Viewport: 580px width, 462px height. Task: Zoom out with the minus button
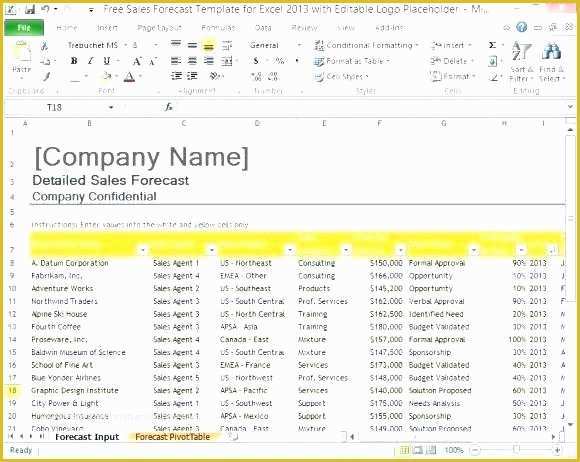(476, 450)
